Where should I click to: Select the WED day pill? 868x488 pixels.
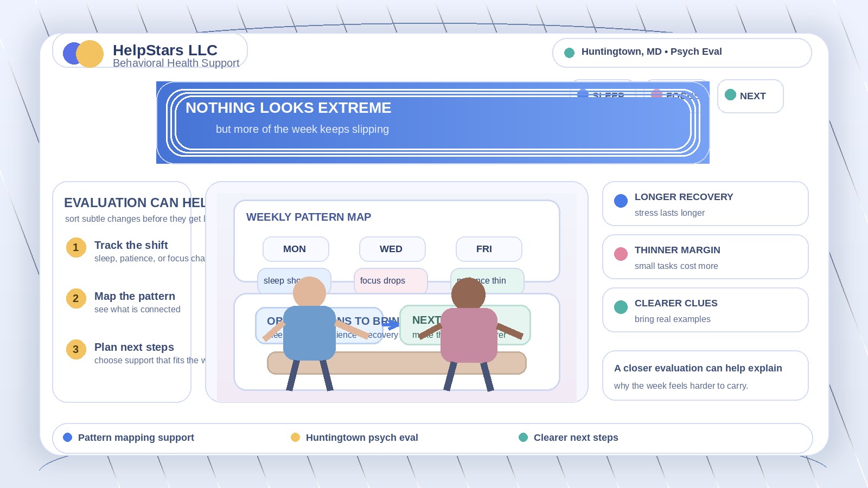pyautogui.click(x=392, y=249)
